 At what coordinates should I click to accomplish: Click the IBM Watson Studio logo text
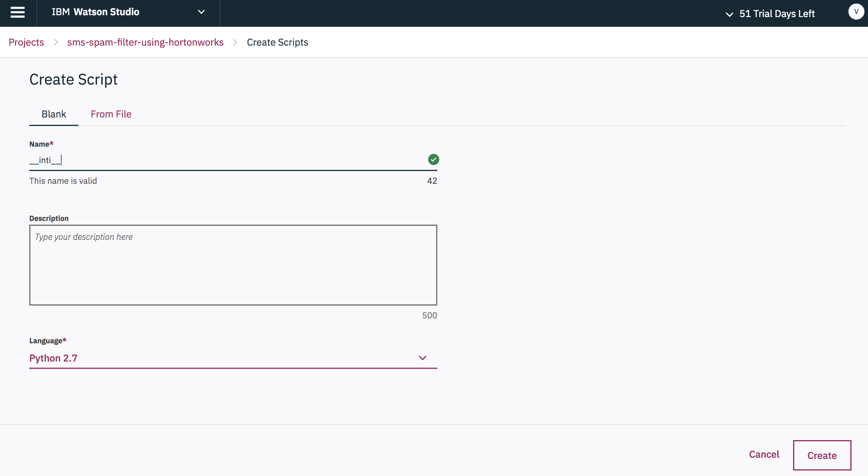95,12
